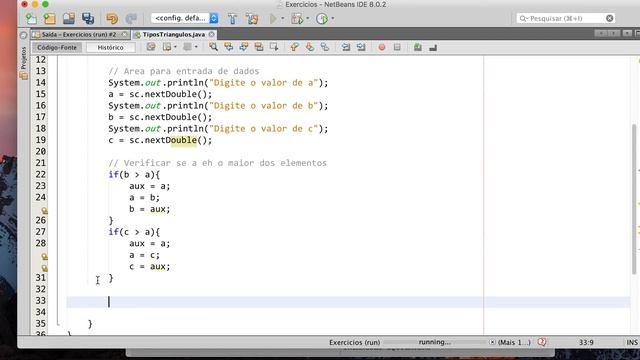The height and width of the screenshot is (360, 640).
Task: Click the Build Project hammer icon
Action: coord(232,18)
